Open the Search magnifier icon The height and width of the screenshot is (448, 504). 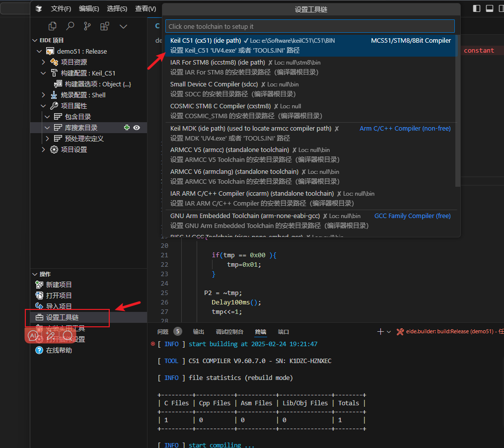[x=70, y=26]
